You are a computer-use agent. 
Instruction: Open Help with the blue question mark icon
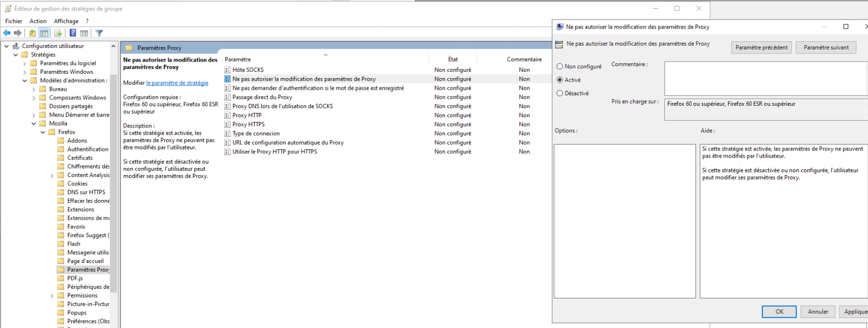tap(73, 33)
